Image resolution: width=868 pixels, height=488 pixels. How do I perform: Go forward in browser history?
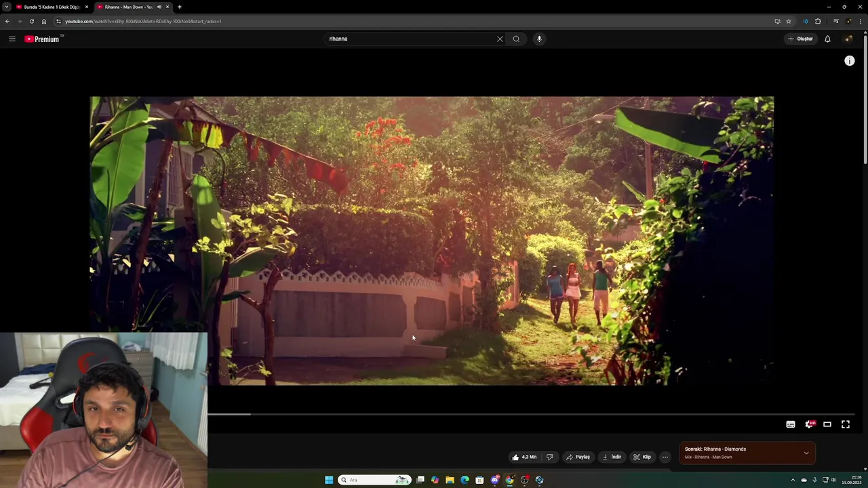(x=20, y=21)
